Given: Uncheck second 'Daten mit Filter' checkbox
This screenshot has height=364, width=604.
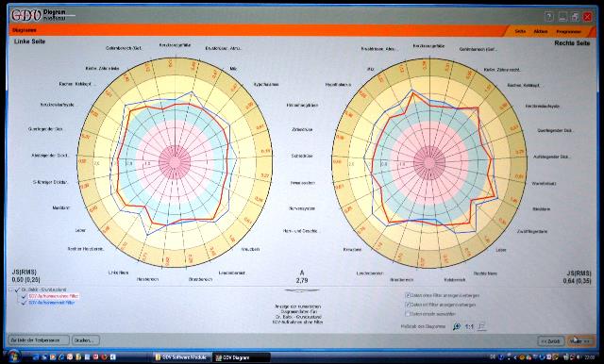Looking at the screenshot, I should point(408,305).
